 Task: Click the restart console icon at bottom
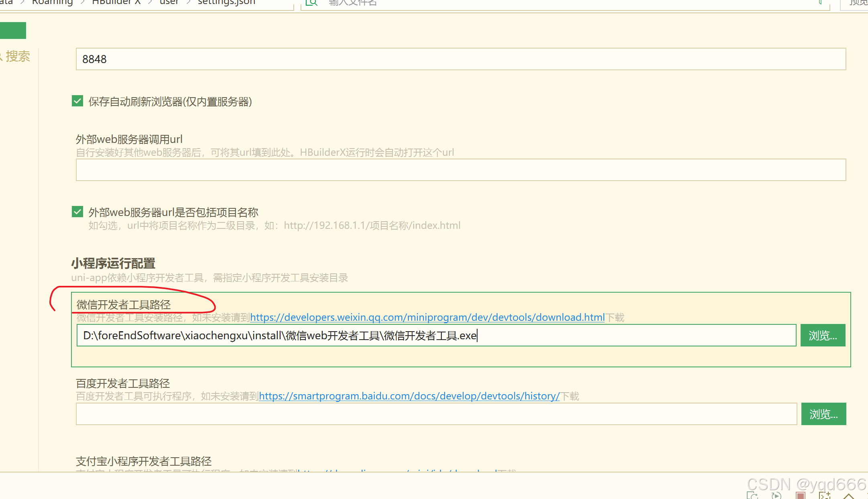point(752,496)
